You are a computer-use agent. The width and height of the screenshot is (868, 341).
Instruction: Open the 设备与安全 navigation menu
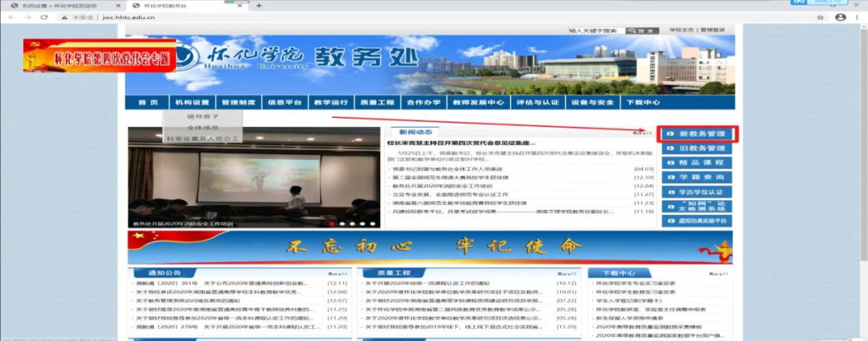click(592, 102)
